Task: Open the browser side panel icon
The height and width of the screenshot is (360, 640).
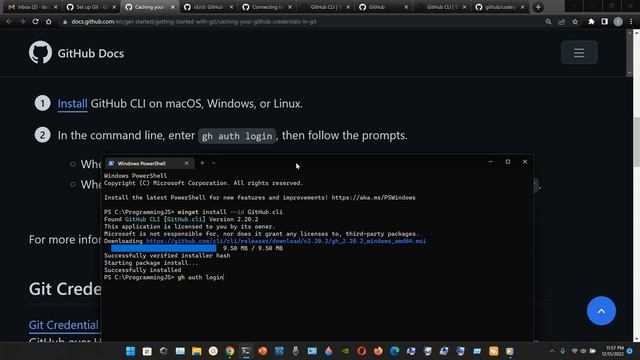Action: point(604,22)
